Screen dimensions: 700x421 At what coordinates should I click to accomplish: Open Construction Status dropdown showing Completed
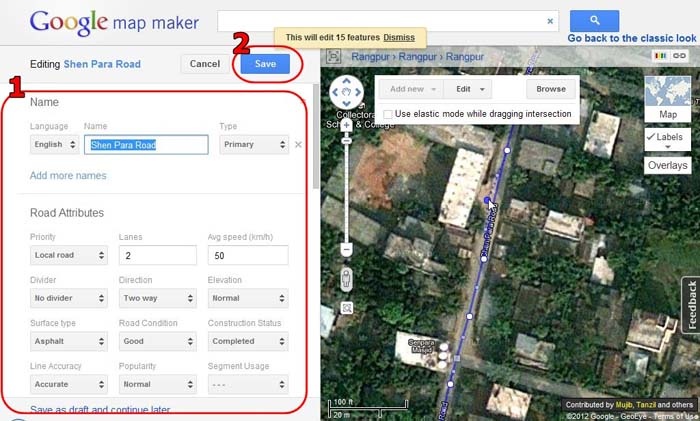coord(248,342)
